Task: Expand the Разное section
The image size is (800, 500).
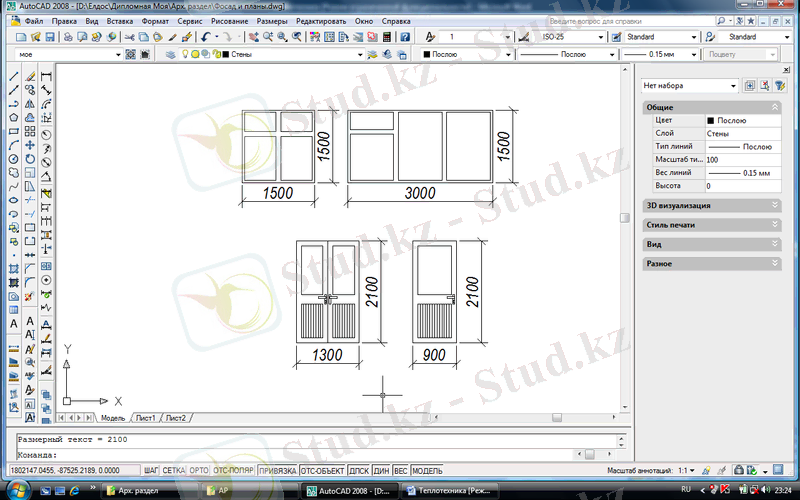Action: [x=712, y=263]
